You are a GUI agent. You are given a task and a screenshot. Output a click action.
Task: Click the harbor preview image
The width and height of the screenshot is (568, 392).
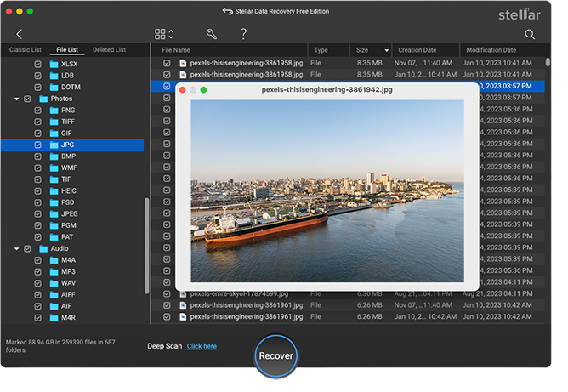pyautogui.click(x=327, y=190)
